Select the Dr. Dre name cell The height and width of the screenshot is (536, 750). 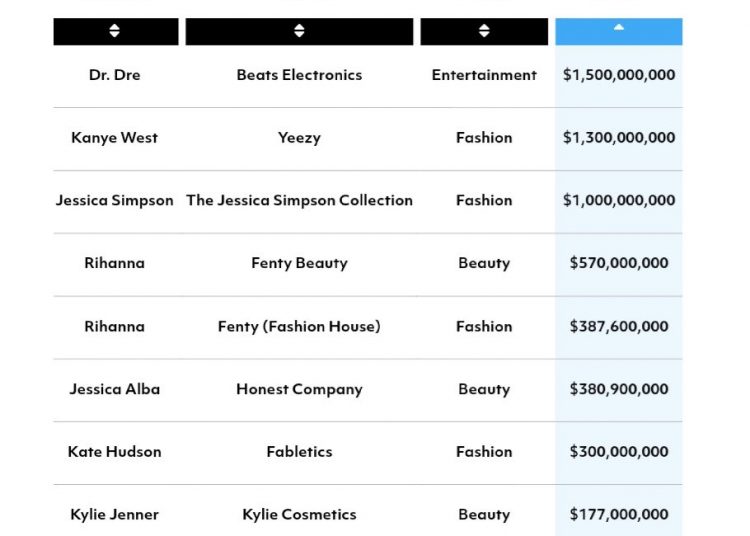pyautogui.click(x=115, y=75)
